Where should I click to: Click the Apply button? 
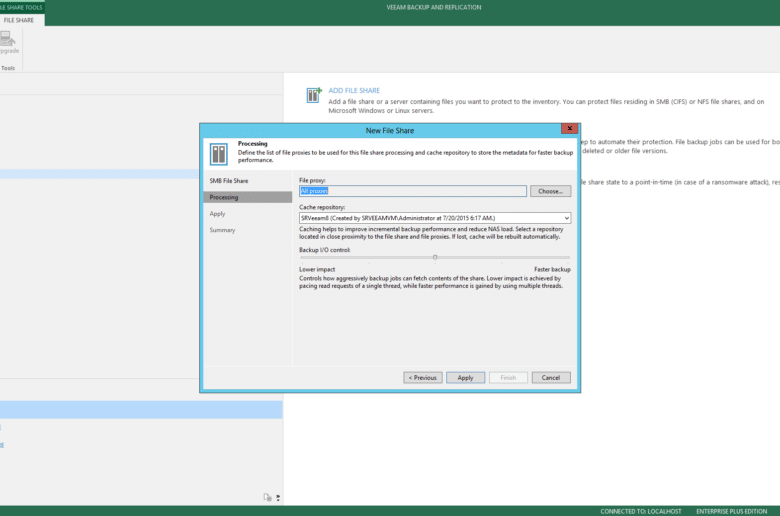tap(465, 378)
